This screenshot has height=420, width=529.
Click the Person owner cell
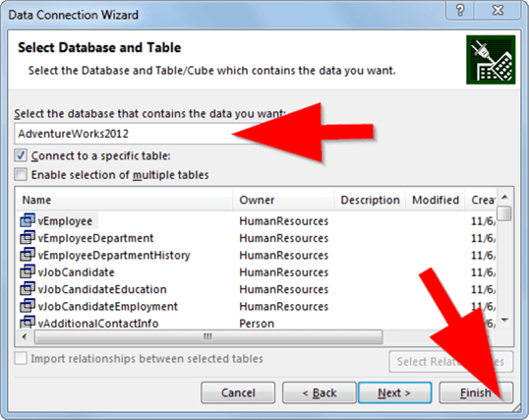pyautogui.click(x=257, y=324)
